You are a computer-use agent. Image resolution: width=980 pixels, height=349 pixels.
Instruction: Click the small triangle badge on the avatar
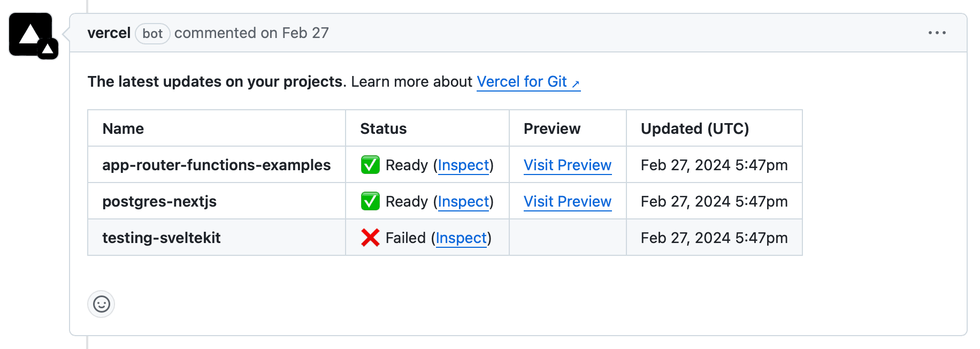[47, 49]
